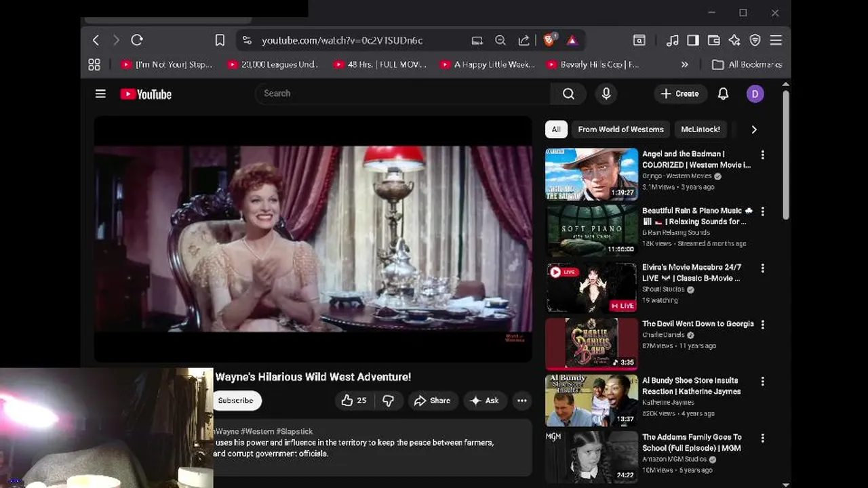Open the notifications bell
Viewport: 868px width, 488px height.
coord(723,94)
